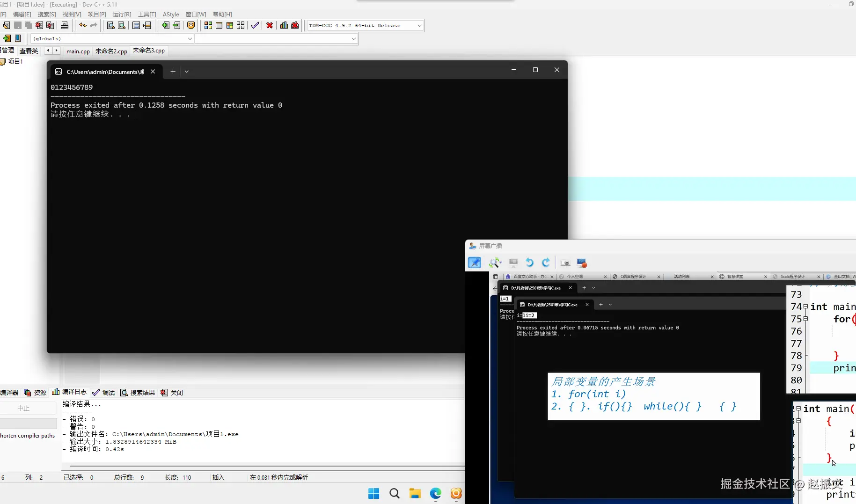Click the Compile and Run icon
Image resolution: width=856 pixels, height=504 pixels.
(230, 25)
